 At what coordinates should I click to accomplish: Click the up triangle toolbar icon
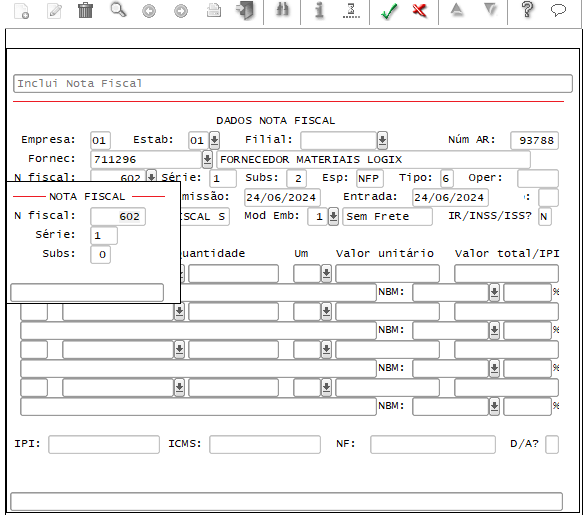tap(457, 10)
